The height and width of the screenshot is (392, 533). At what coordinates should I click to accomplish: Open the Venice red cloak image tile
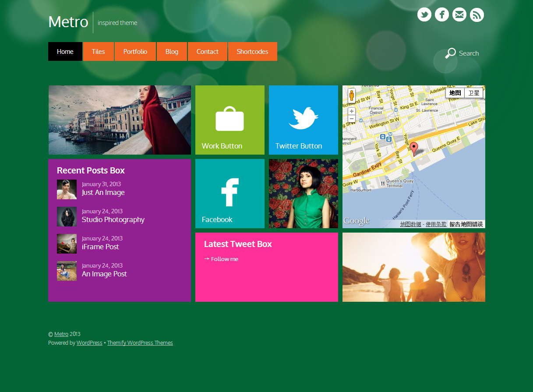[120, 120]
